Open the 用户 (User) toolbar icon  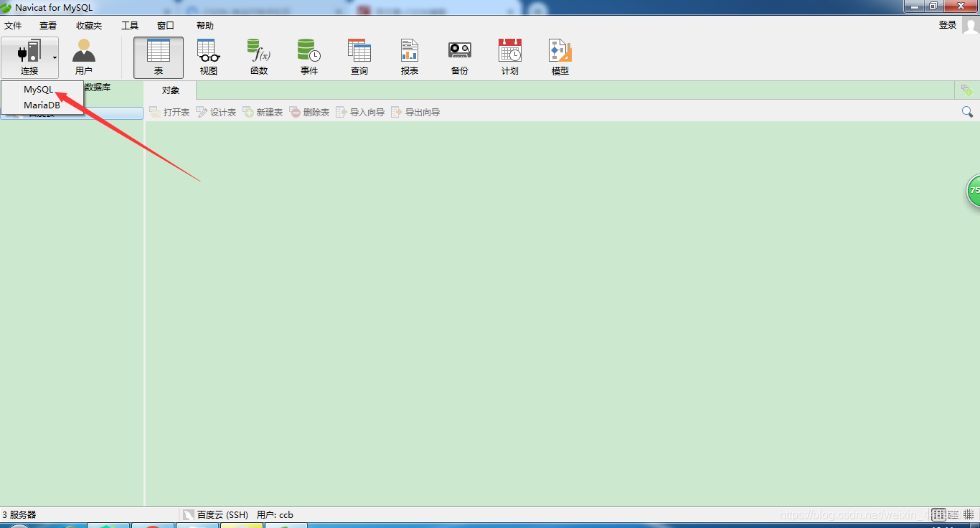click(84, 57)
